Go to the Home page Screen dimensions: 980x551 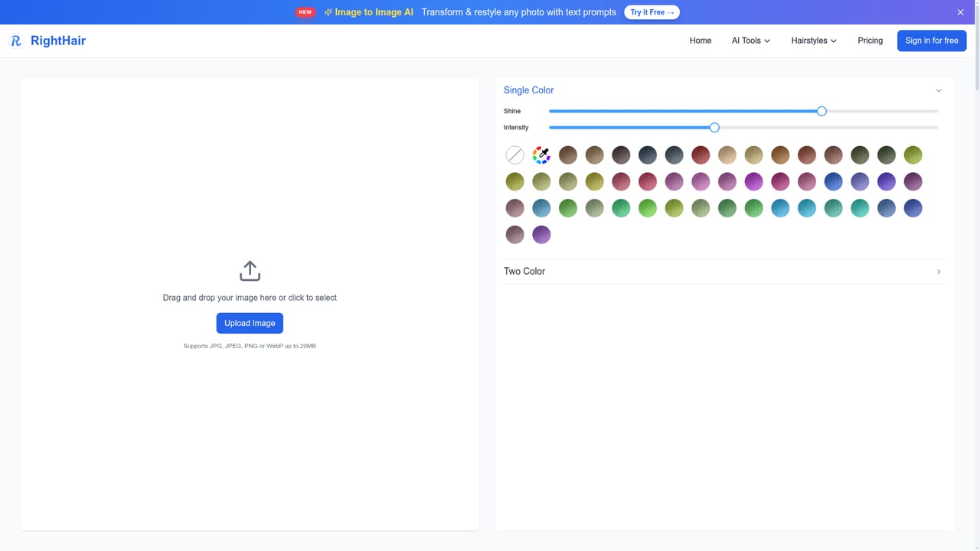tap(701, 41)
